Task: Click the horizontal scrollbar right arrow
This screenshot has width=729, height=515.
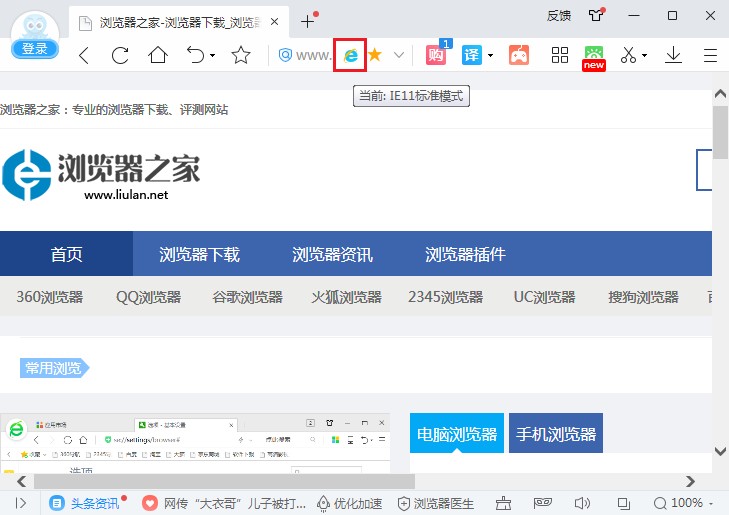Action: point(690,481)
